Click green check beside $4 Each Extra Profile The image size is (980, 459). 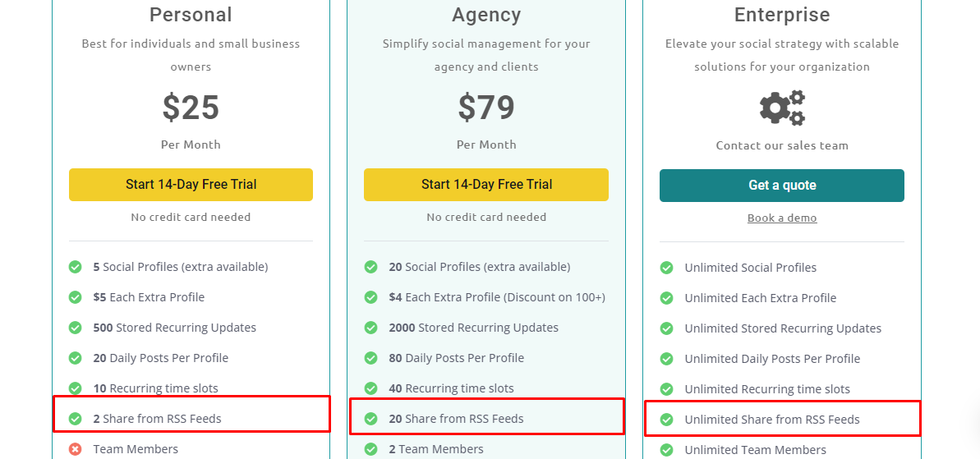[x=370, y=297]
